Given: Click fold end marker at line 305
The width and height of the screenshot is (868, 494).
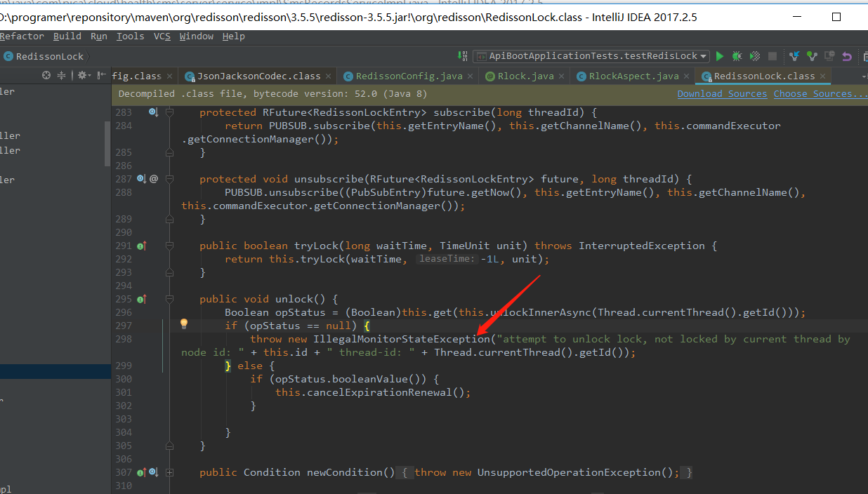Looking at the screenshot, I should pyautogui.click(x=169, y=446).
